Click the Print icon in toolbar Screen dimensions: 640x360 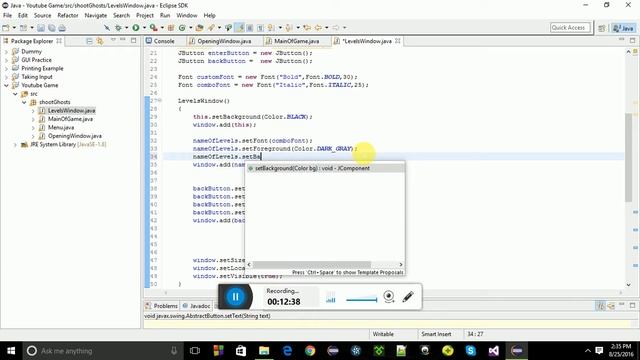62,28
